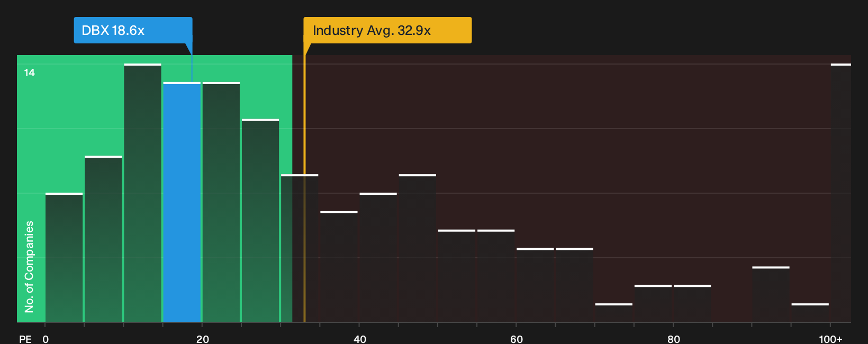Image resolution: width=868 pixels, height=344 pixels.
Task: Click the bar at PE 40-45
Action: (378, 258)
